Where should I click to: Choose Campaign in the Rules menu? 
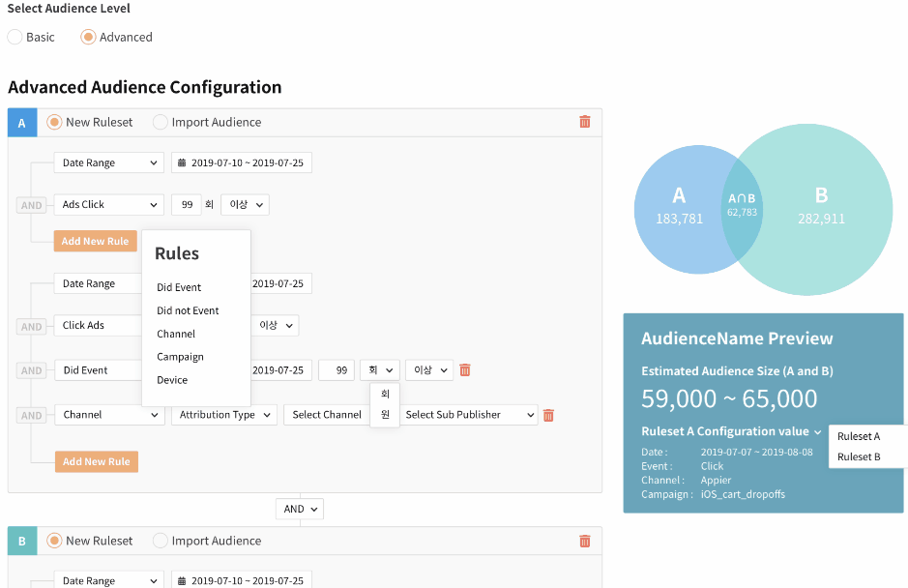click(180, 357)
